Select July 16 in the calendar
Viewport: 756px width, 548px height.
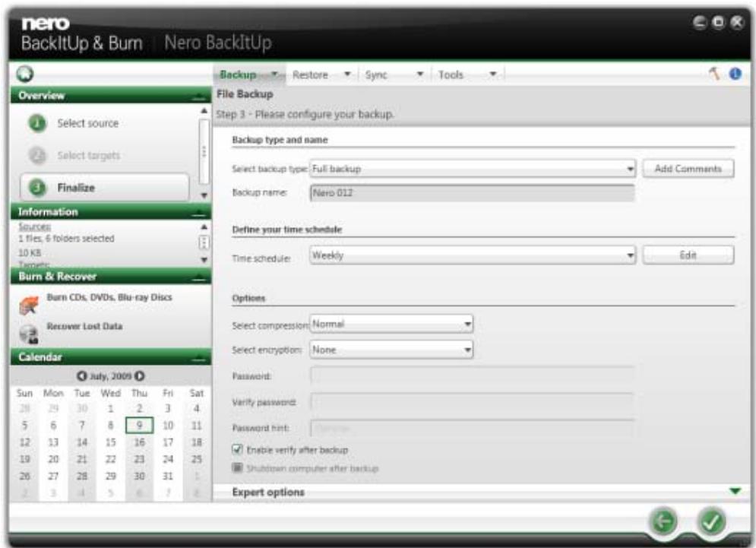139,442
